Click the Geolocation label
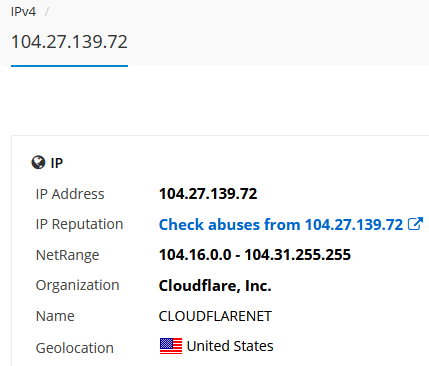 click(75, 348)
